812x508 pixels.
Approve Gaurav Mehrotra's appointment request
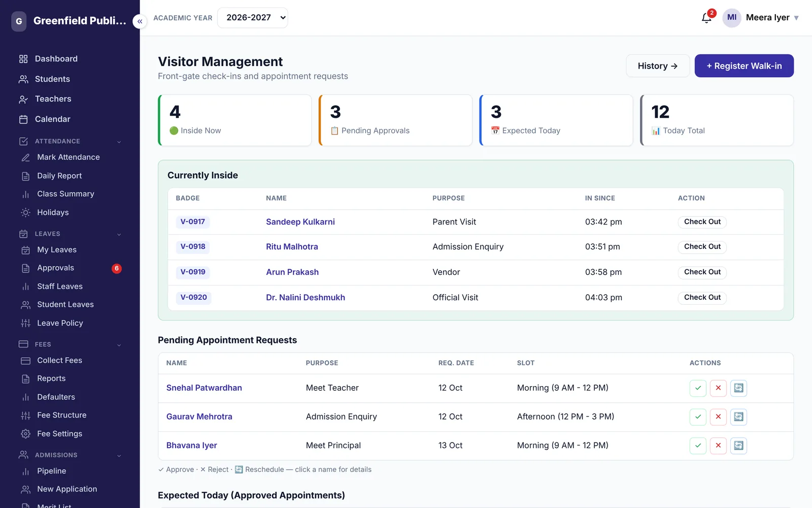pyautogui.click(x=698, y=417)
